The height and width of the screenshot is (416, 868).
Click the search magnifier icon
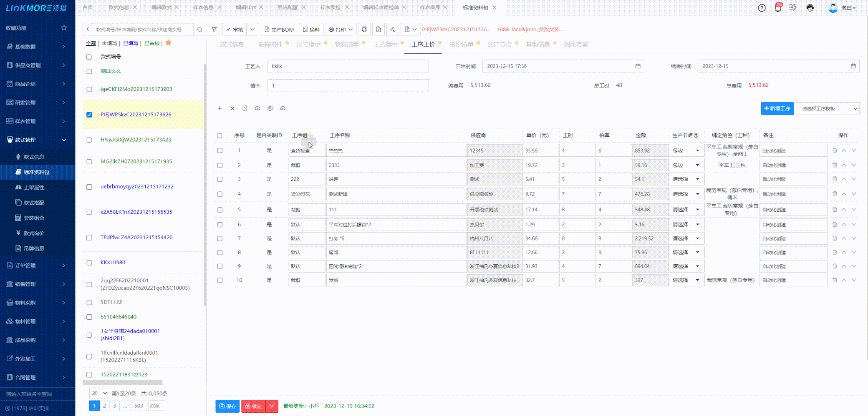point(199,30)
